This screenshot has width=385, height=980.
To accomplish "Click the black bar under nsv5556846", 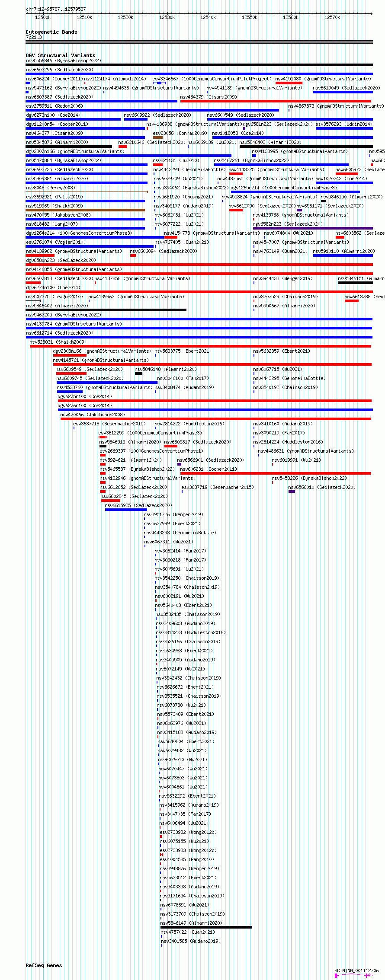I will click(199, 65).
